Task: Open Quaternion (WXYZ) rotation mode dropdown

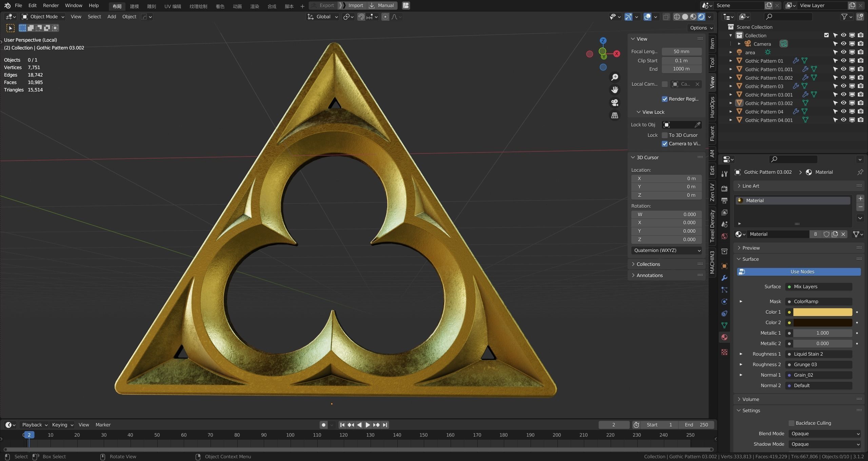Action: pyautogui.click(x=666, y=250)
